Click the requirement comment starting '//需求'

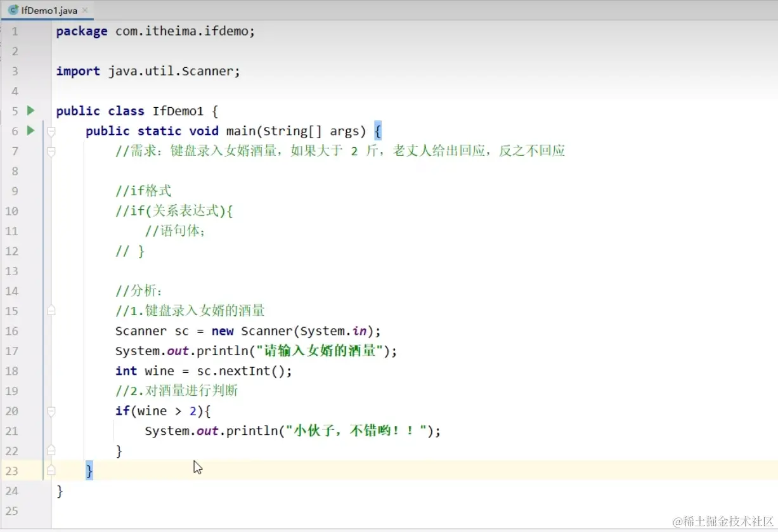pos(340,151)
